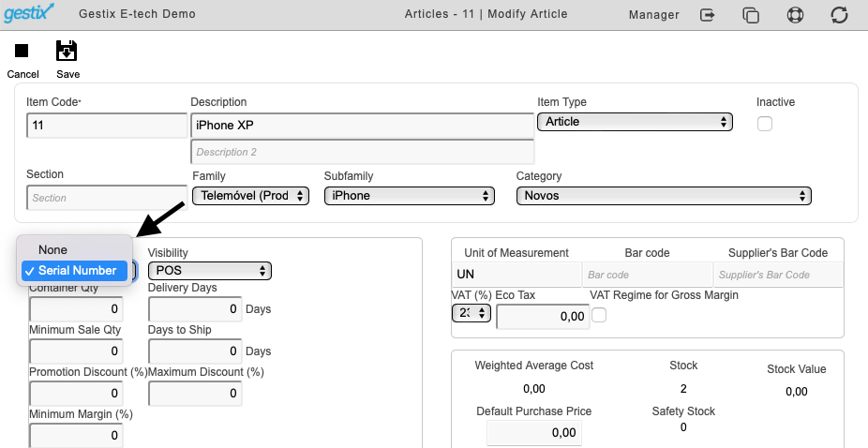Click the Supplier's Bar Code field
Image resolution: width=868 pixels, height=448 pixels.
pyautogui.click(x=778, y=274)
